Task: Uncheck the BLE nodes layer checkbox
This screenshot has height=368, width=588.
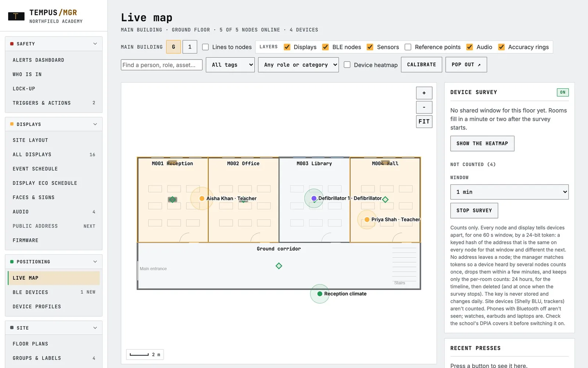Action: pos(326,47)
